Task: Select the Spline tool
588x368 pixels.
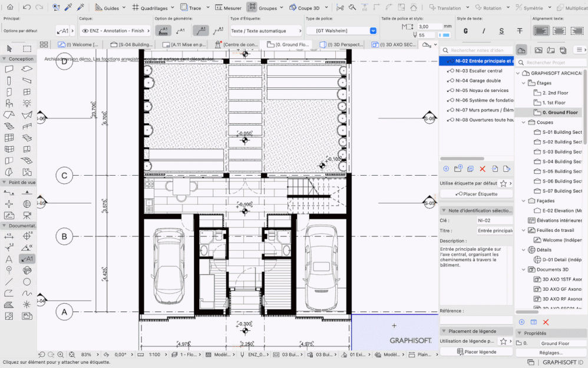Action: [27, 293]
